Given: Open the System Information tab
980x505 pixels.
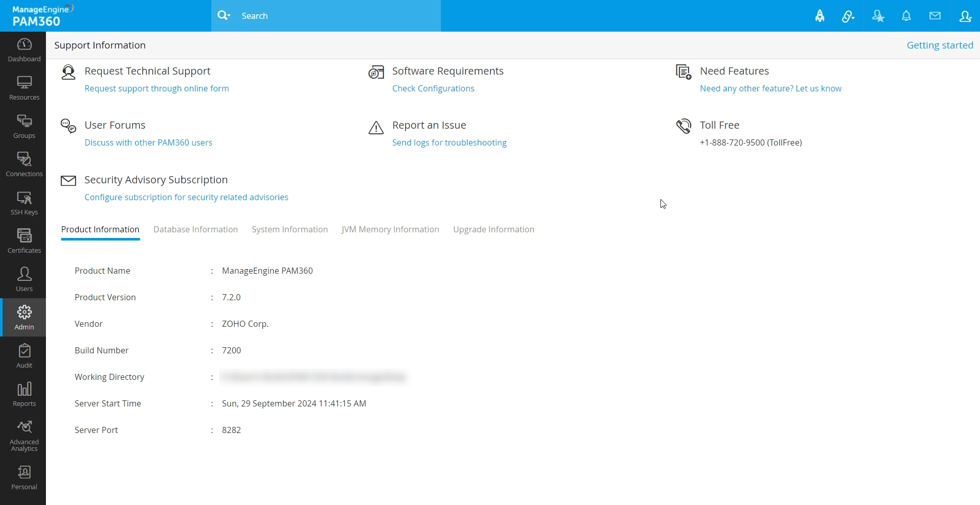Looking at the screenshot, I should coord(290,230).
